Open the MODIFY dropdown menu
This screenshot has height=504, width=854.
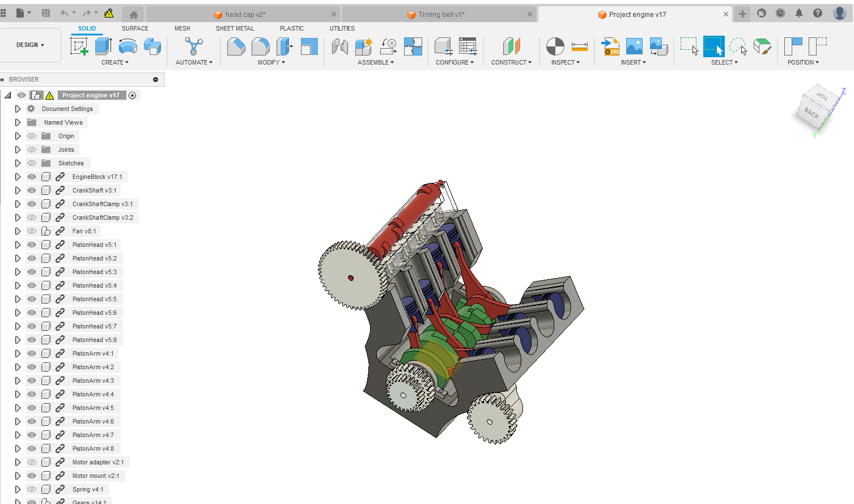point(271,62)
